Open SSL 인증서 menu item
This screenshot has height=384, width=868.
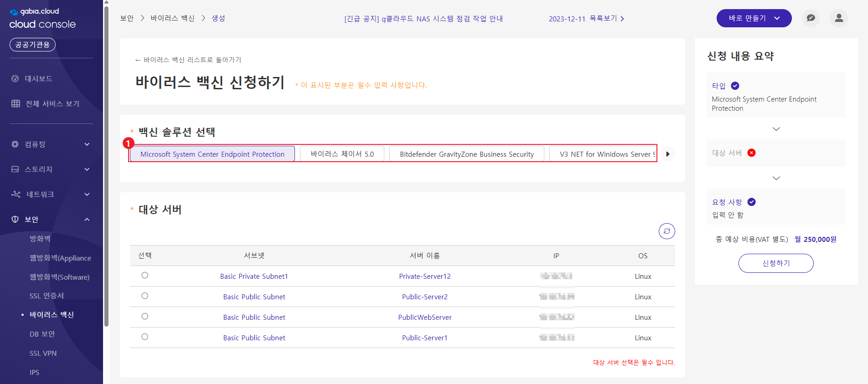coord(46,296)
